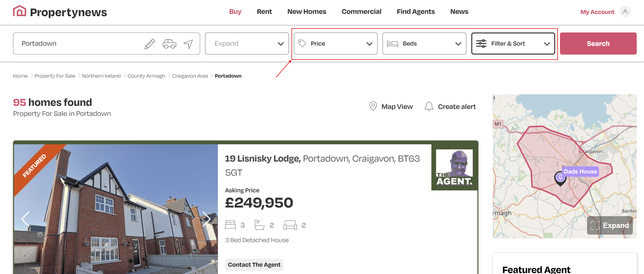The image size is (644, 274).
Task: Use the current location arrow icon
Action: [188, 44]
